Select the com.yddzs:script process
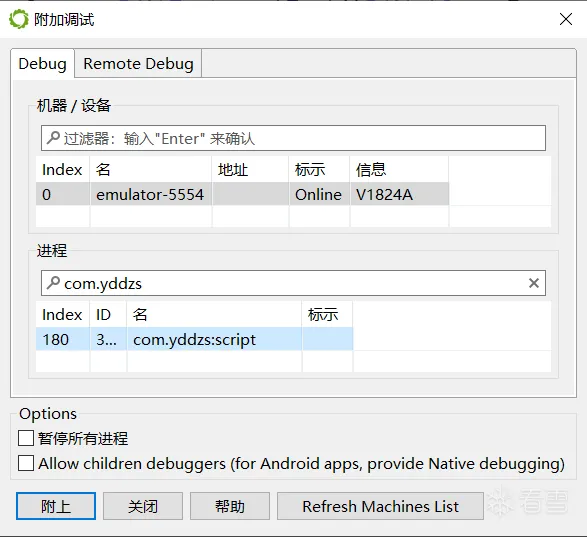Viewport: 587px width, 537px height. click(194, 339)
